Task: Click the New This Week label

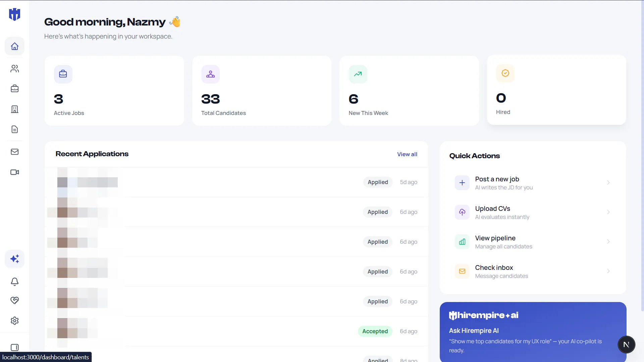Action: click(368, 113)
